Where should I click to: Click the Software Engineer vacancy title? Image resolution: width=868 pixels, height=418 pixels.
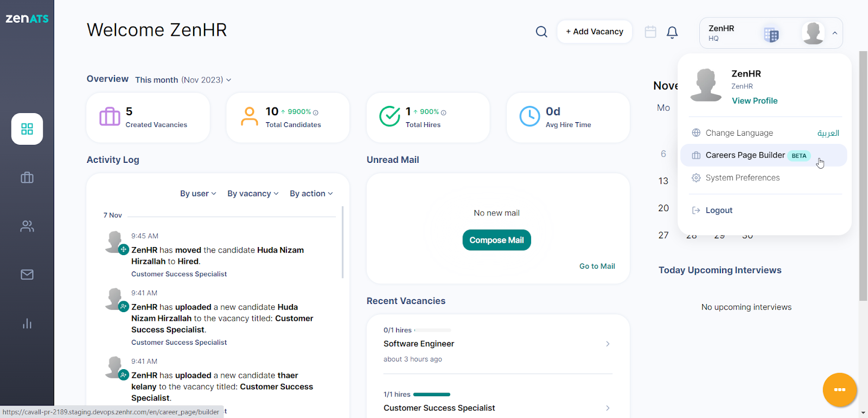click(419, 344)
